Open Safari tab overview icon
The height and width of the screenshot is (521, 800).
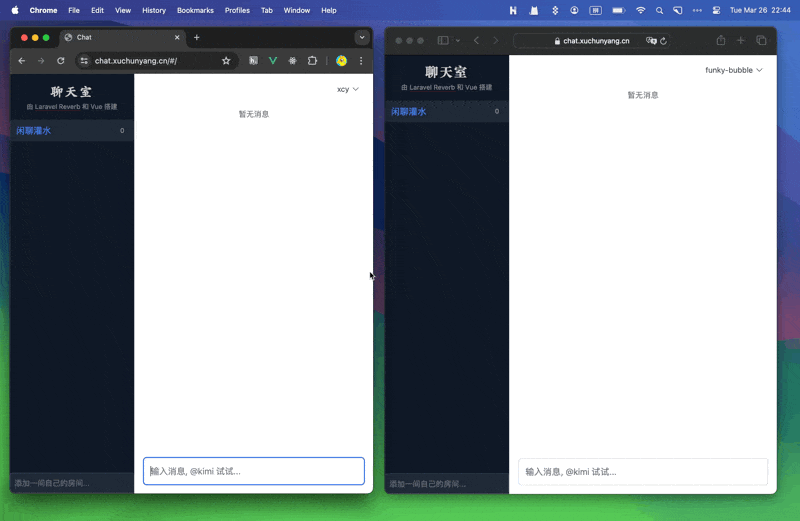click(761, 41)
